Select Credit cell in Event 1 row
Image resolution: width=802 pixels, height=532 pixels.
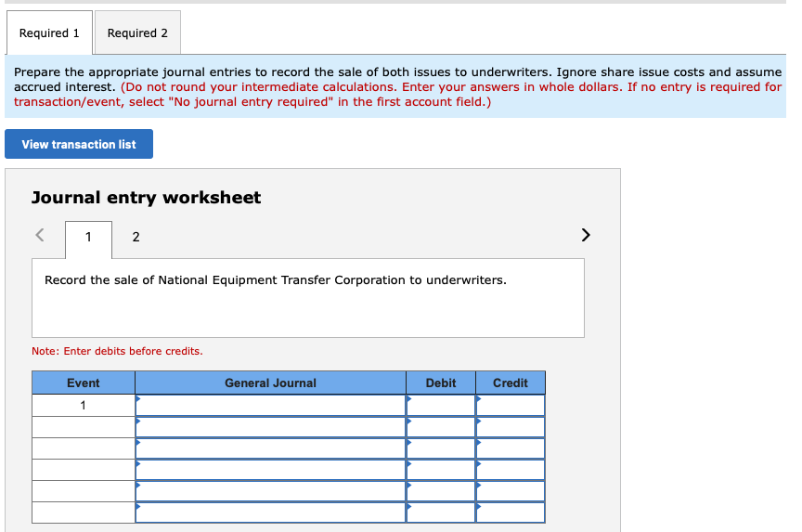511,405
